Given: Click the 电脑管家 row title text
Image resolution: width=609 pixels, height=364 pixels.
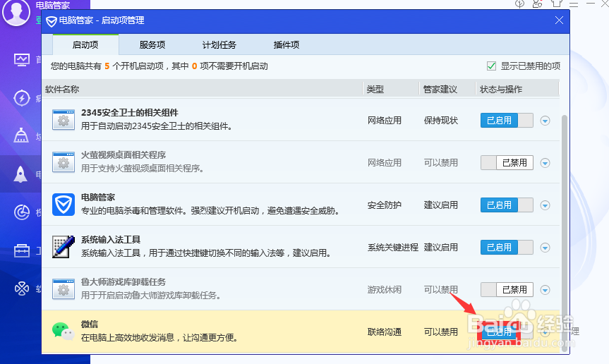Looking at the screenshot, I should pos(98,197).
